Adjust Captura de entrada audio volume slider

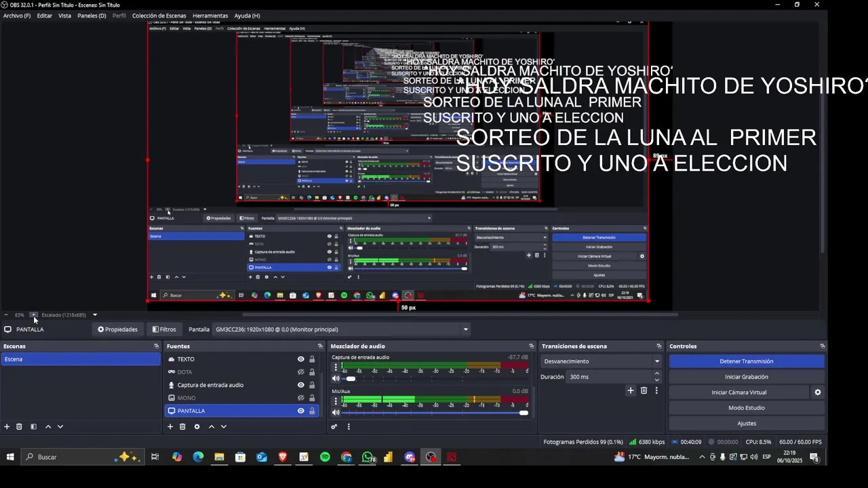[x=434, y=379]
